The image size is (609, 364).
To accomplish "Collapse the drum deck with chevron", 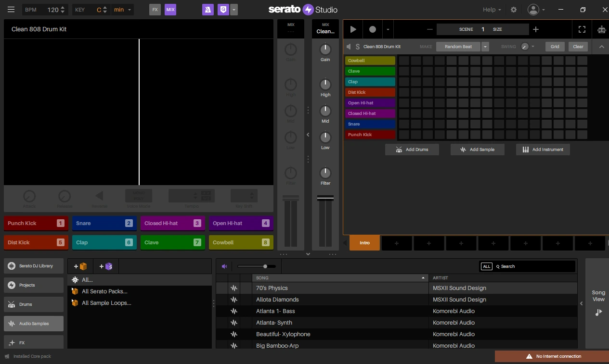I will pyautogui.click(x=601, y=47).
